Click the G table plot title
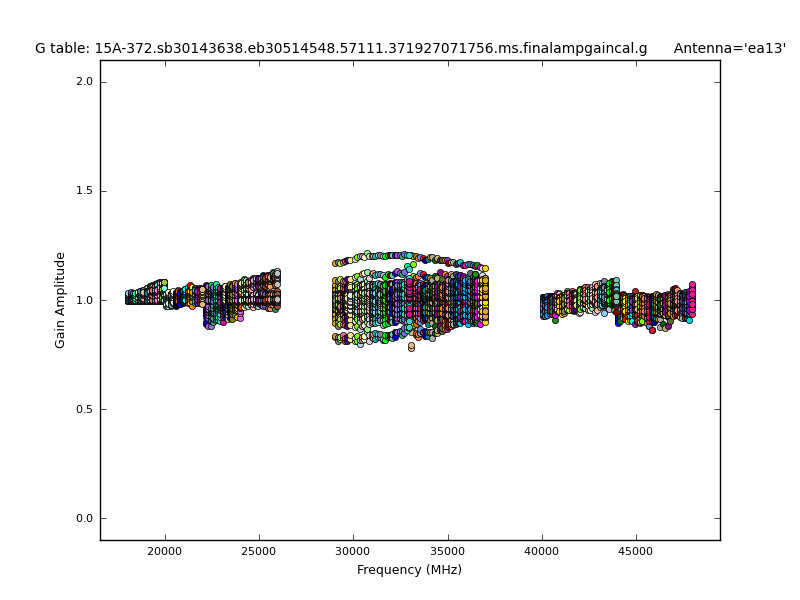Screen dimensions: 800x600 (340, 49)
